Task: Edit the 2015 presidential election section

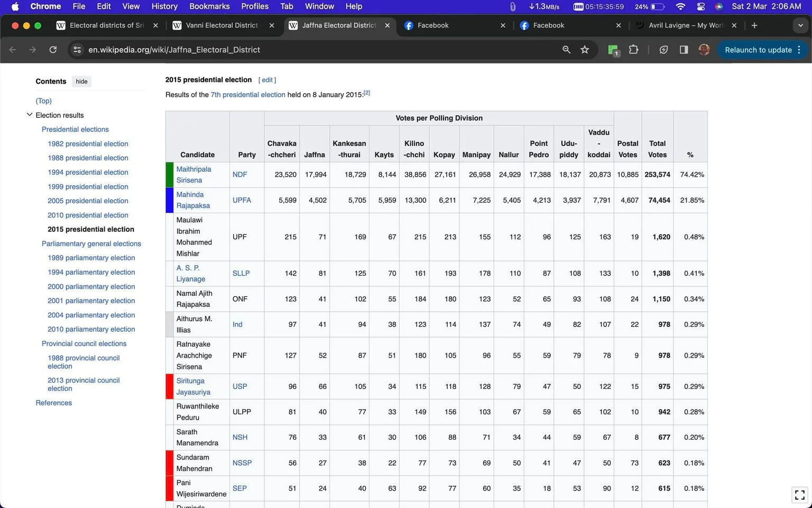Action: click(267, 80)
